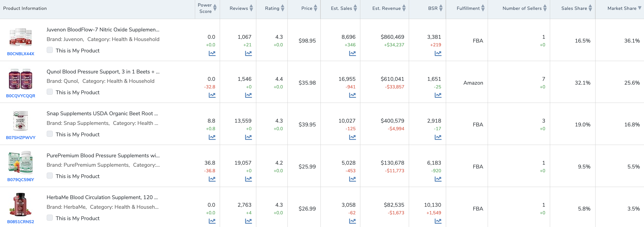The width and height of the screenshot is (644, 227).
Task: Click the HerbaMe product thumbnail image
Action: coord(21,204)
